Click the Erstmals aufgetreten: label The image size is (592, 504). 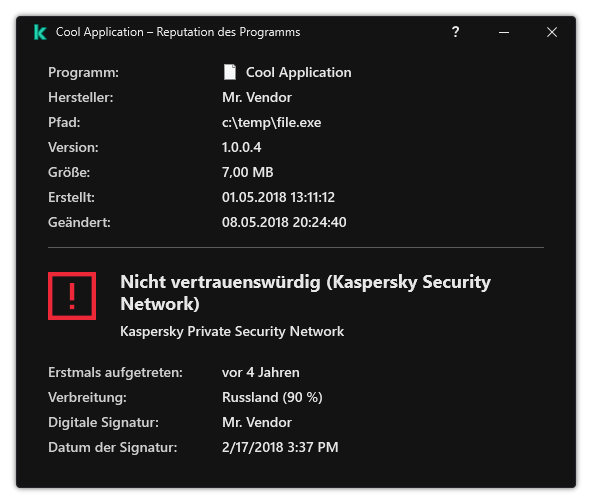[116, 372]
